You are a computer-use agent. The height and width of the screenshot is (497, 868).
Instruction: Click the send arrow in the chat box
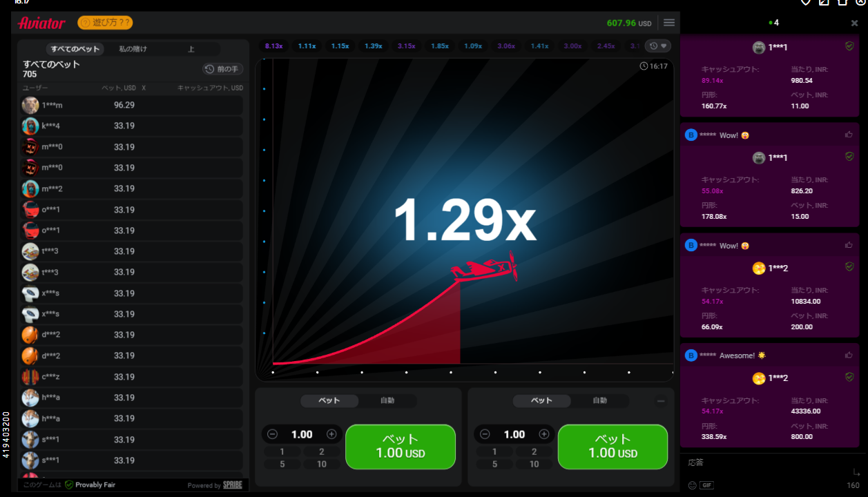pos(856,473)
